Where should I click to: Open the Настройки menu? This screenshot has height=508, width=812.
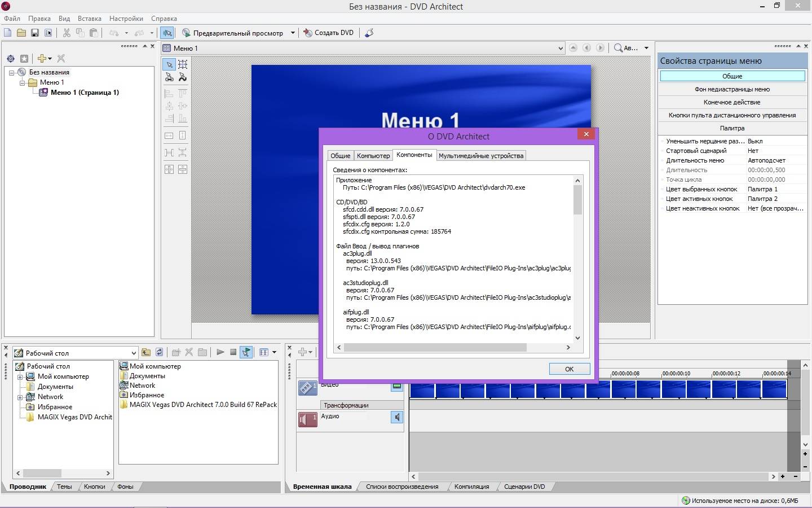click(126, 19)
